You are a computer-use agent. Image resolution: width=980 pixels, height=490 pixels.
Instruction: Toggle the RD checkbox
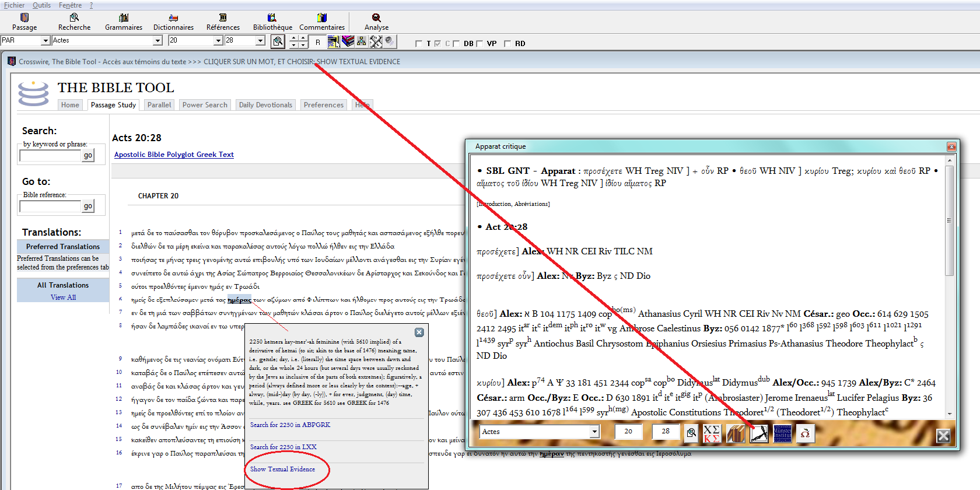pyautogui.click(x=508, y=44)
